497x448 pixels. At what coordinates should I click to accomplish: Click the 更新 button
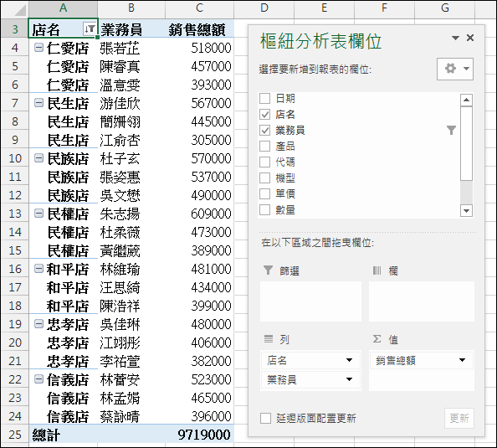[x=459, y=418]
